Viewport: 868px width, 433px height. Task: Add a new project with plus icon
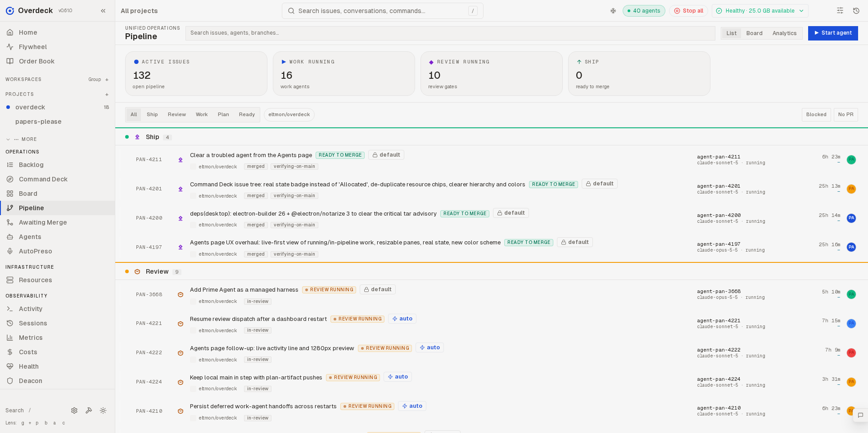(x=107, y=95)
